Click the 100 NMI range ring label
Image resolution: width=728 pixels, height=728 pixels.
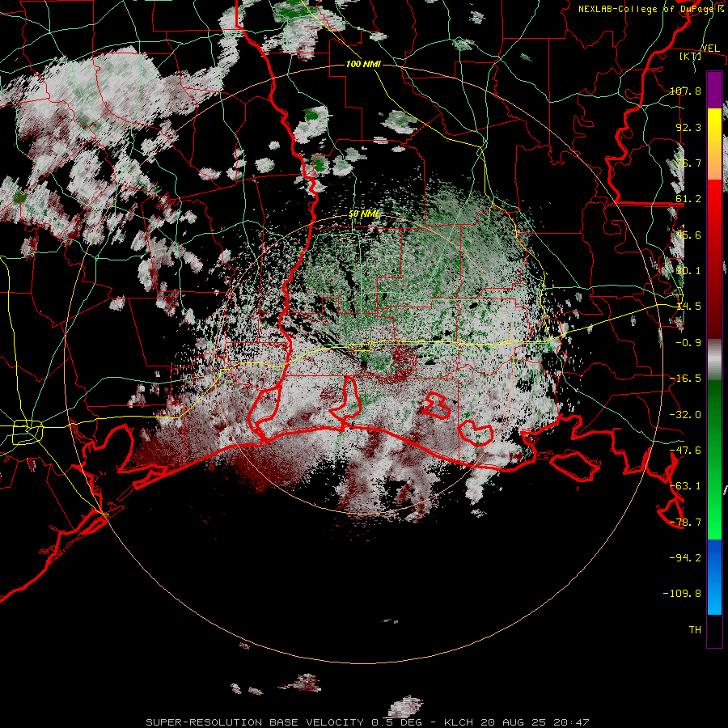(363, 64)
